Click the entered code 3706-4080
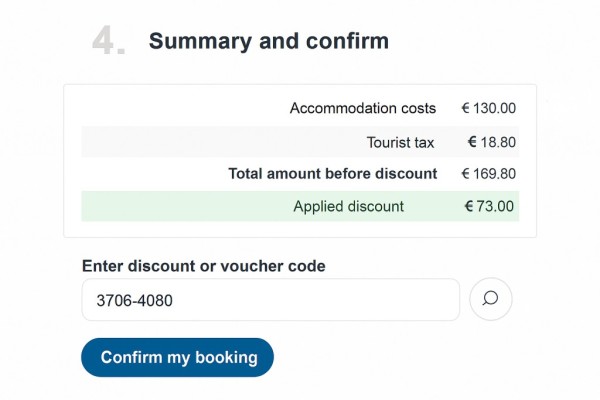600x400 pixels. click(x=134, y=299)
